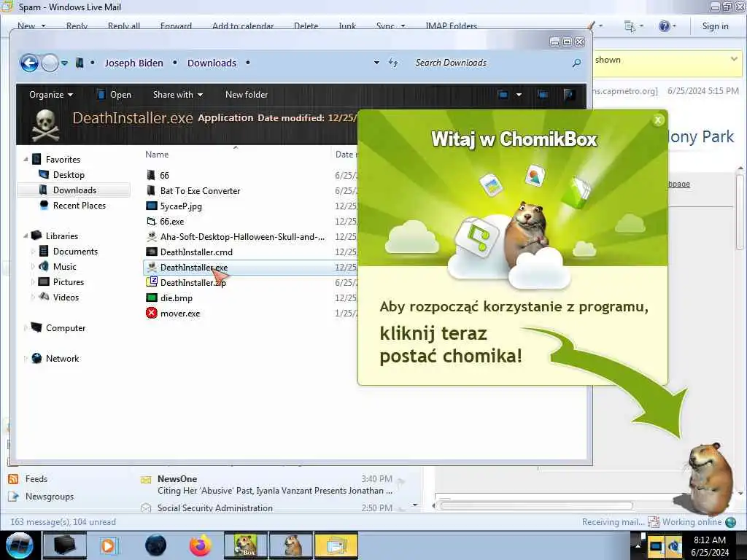Viewport: 747px width, 560px height.
Task: Select Network in navigation pane
Action: click(62, 358)
